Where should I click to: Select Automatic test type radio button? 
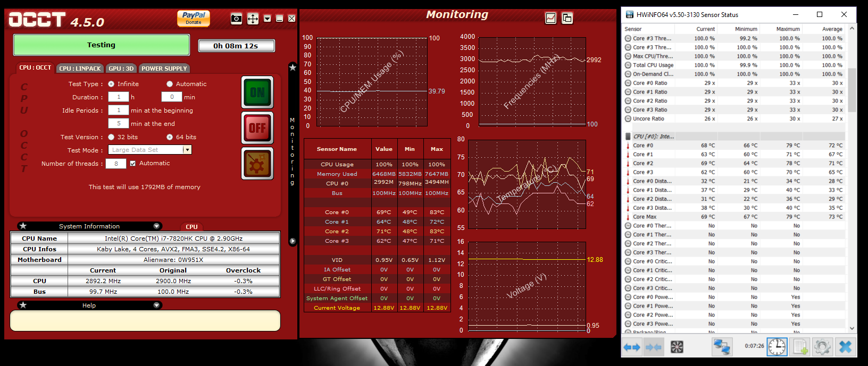170,84
